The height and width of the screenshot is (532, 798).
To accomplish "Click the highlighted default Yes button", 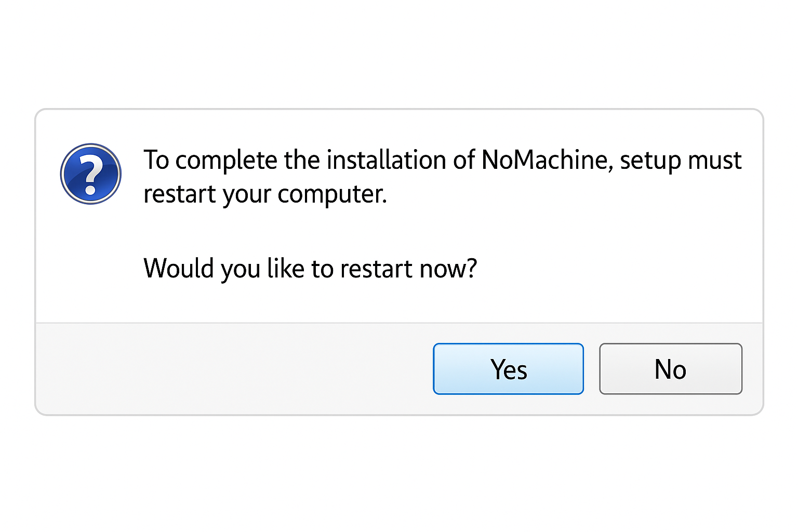I will (508, 369).
